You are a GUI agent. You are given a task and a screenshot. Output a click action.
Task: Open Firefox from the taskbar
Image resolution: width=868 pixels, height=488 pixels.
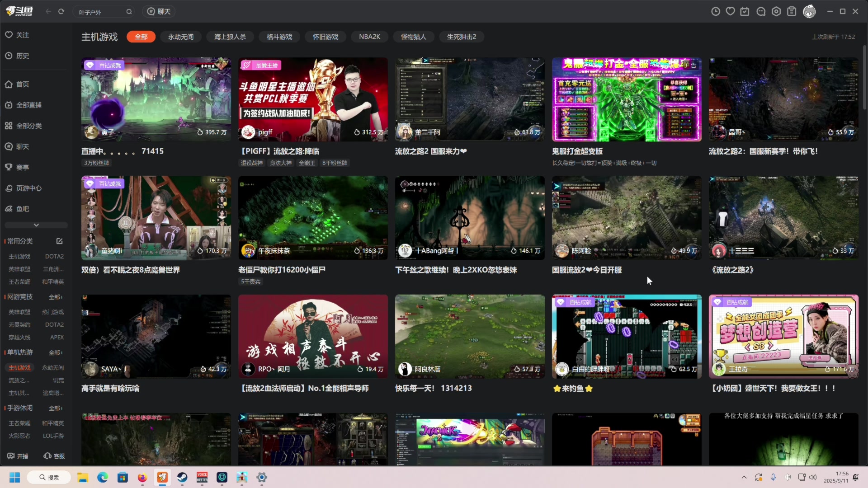pos(142,477)
